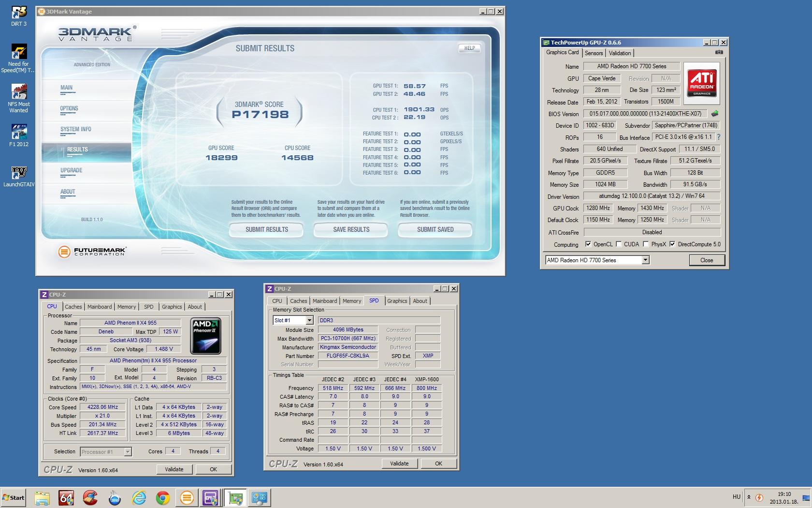
Task: Open Mainboard tab in left CPU-Z window
Action: coord(100,307)
